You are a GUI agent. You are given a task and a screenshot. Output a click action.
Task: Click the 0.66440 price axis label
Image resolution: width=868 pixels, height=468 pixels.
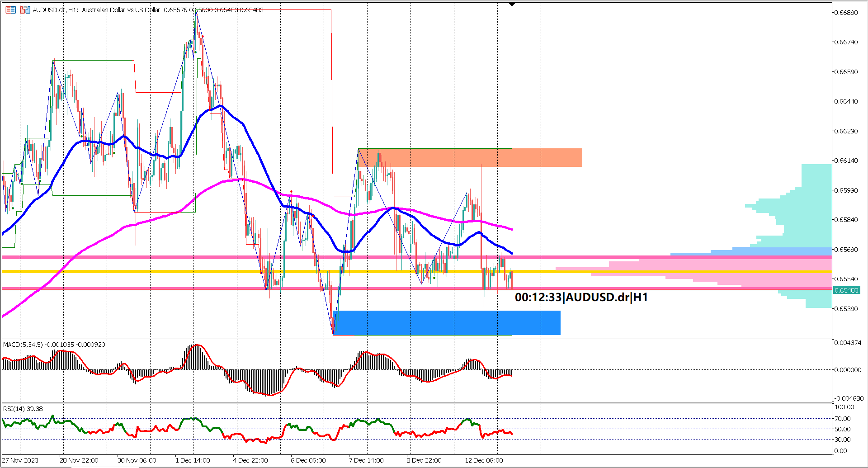pos(846,101)
